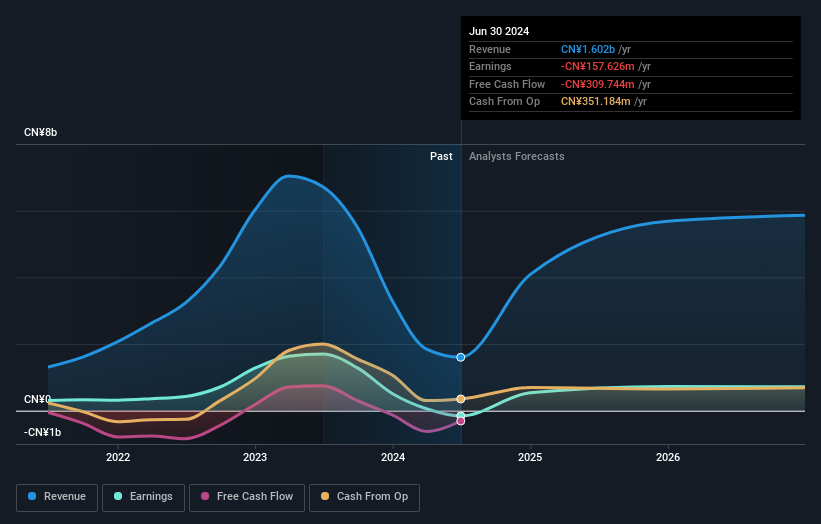Click the blue Revenue data point marker
The height and width of the screenshot is (524, 821).
click(461, 357)
